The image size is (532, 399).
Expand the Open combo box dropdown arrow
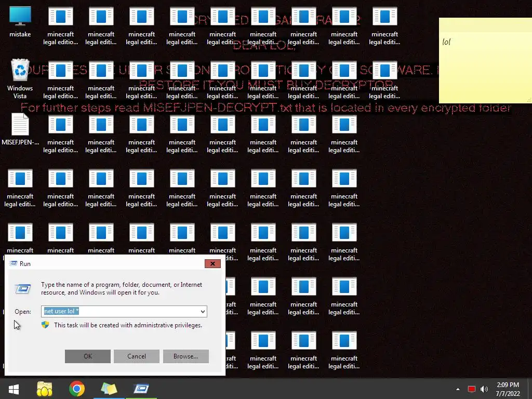[x=203, y=312]
